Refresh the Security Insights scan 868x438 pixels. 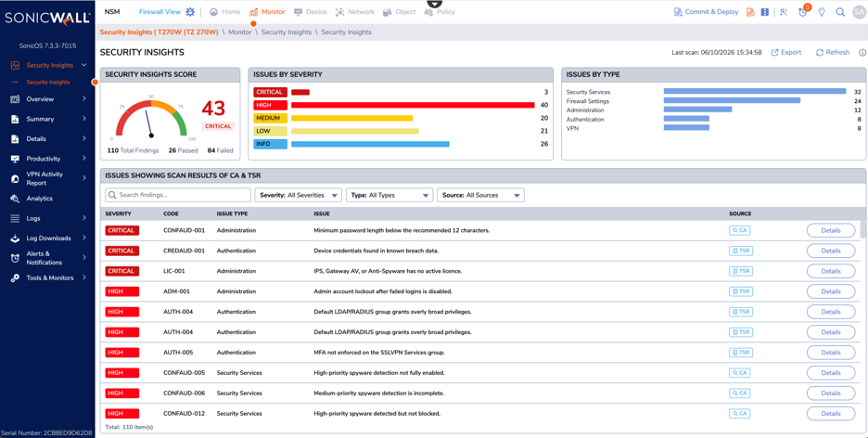[833, 53]
